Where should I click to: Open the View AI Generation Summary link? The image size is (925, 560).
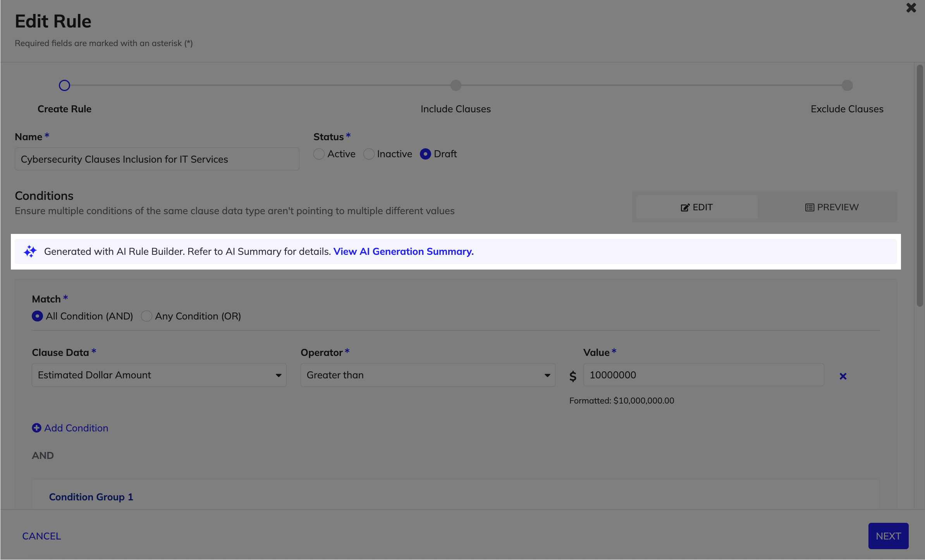point(403,251)
